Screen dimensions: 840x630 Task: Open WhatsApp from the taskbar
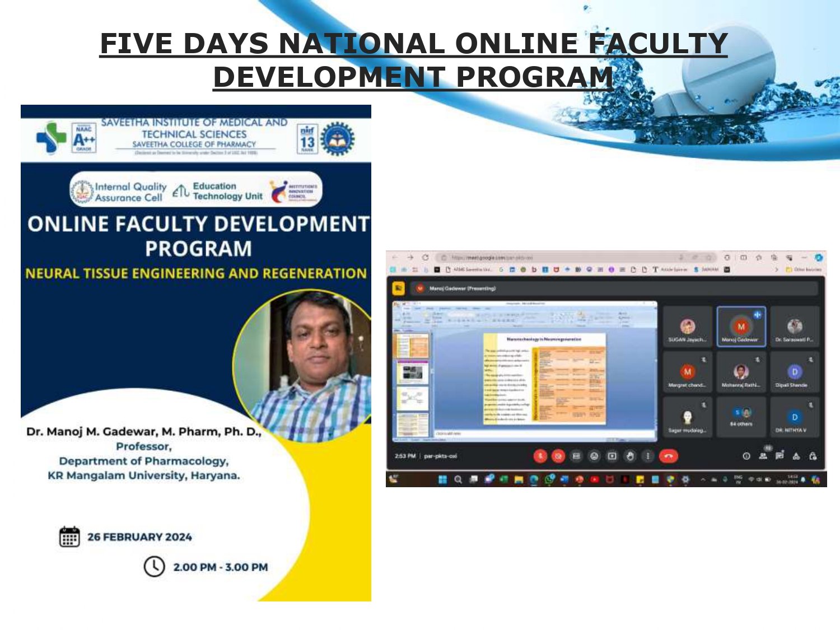tap(549, 479)
